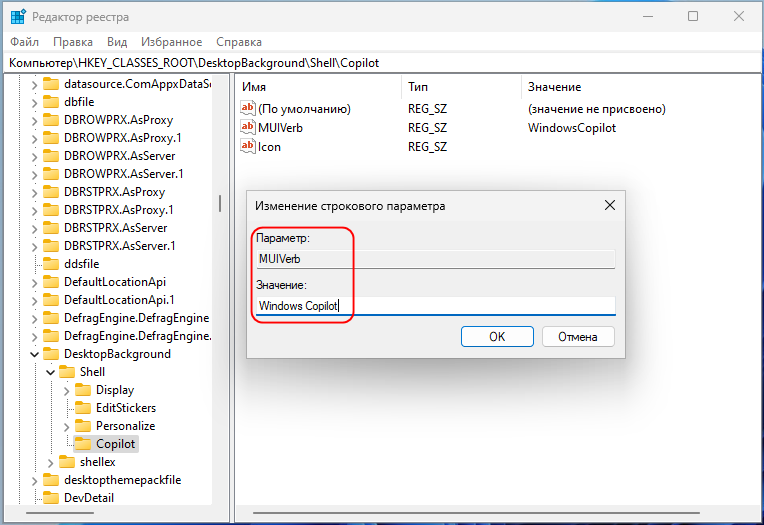Click the folder icon of DBRSTPRX.AsProxy.1
This screenshot has height=525, width=764.
pos(51,210)
